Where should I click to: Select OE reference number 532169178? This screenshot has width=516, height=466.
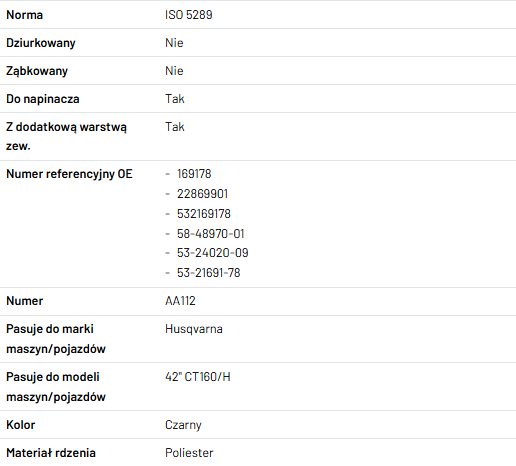204,214
